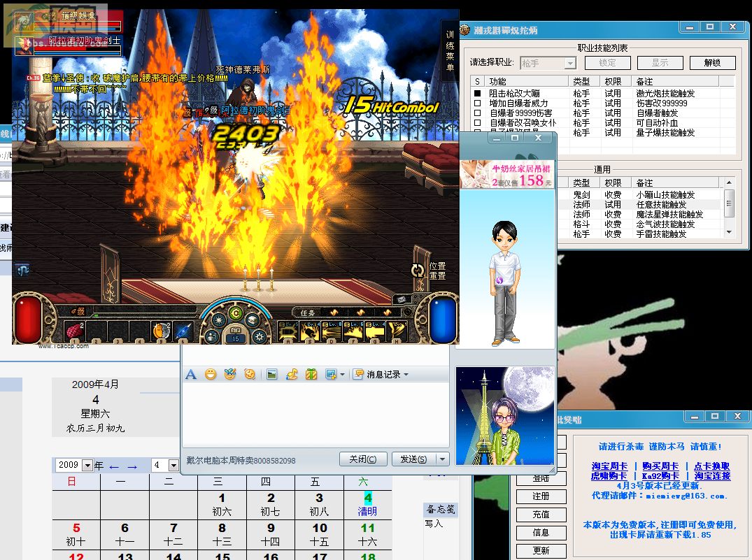Open the 点卡换取 link
The width and height of the screenshot is (752, 560).
tap(711, 466)
